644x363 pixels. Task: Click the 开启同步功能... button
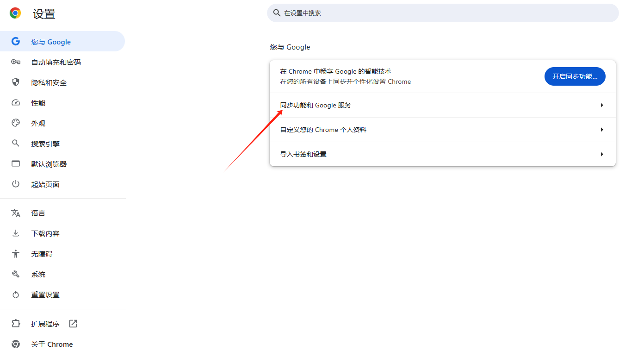[575, 76]
